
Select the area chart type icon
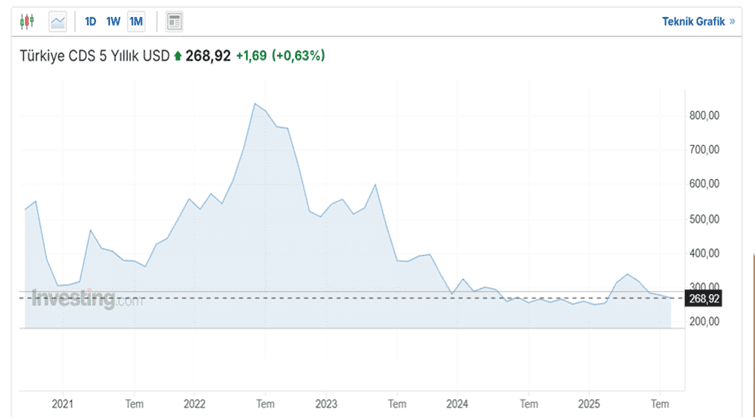(x=58, y=21)
